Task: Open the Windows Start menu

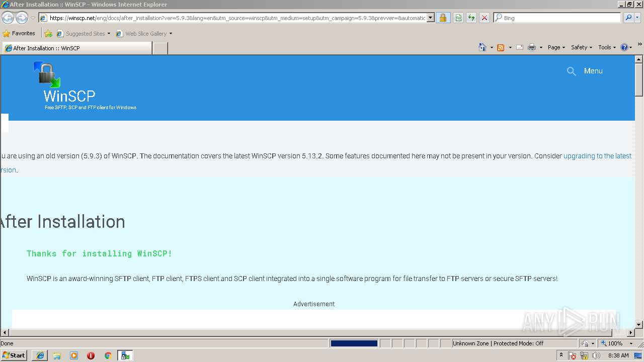Action: click(x=14, y=355)
